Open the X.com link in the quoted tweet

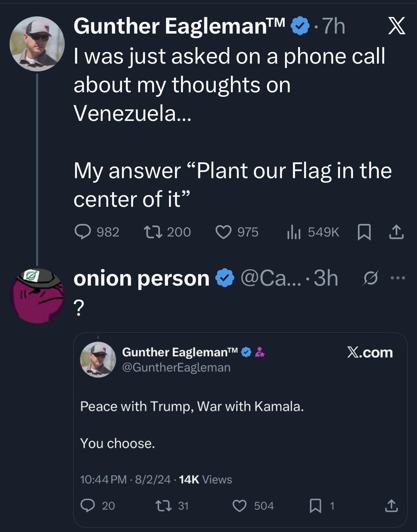coord(370,352)
